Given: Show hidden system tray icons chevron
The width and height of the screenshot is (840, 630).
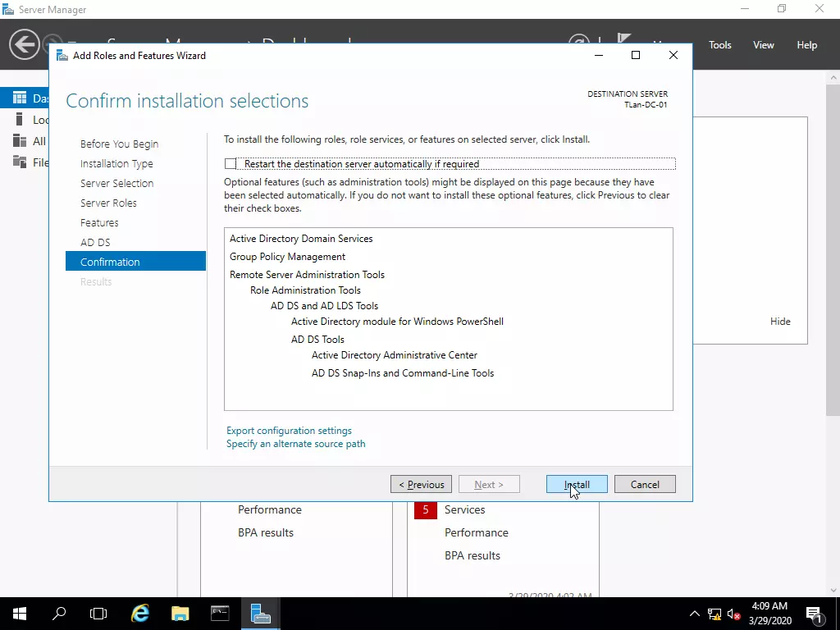Looking at the screenshot, I should (x=695, y=614).
